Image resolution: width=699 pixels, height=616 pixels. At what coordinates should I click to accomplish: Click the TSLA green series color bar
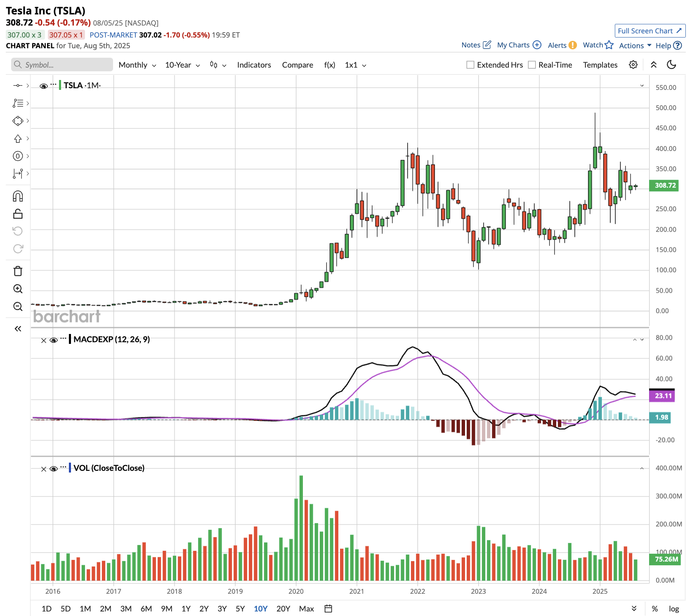coord(60,85)
